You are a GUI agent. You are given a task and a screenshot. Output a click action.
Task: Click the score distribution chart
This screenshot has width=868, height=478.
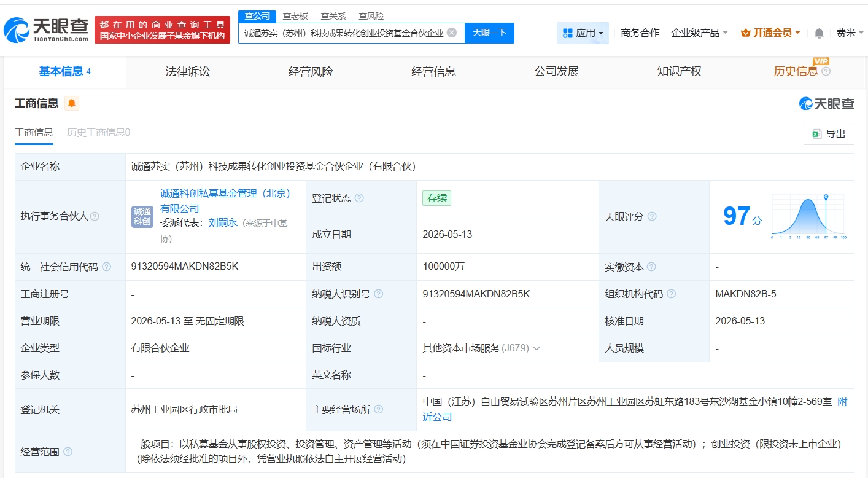(809, 216)
